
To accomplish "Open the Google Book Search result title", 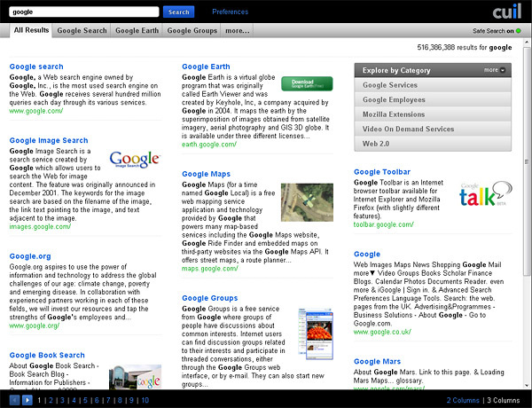I will [x=47, y=355].
